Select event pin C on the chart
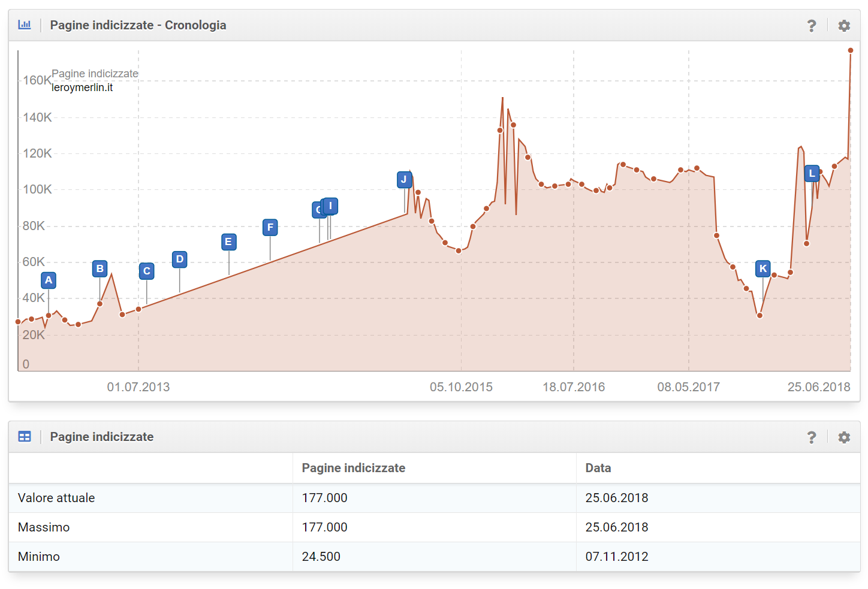Viewport: 868px width, 589px height. coord(147,271)
